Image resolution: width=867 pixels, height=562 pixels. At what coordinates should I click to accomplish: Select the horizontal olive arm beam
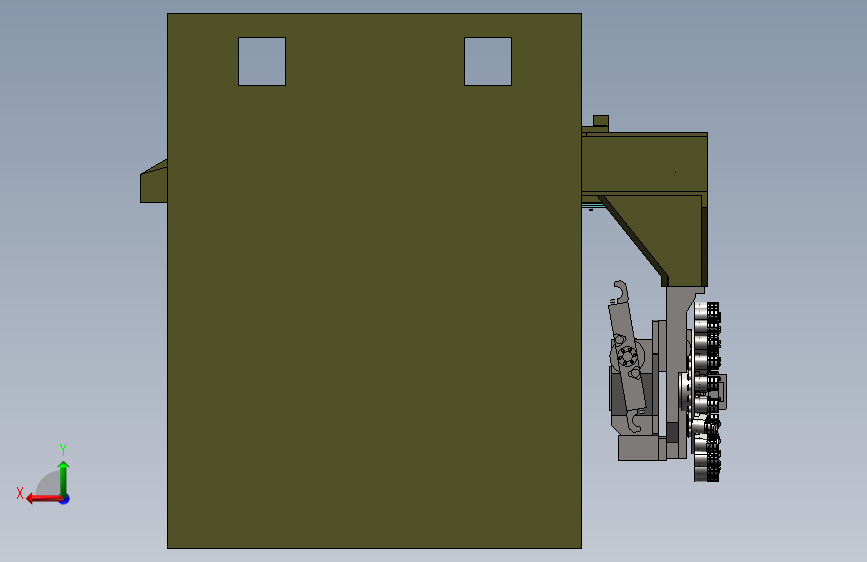point(645,164)
